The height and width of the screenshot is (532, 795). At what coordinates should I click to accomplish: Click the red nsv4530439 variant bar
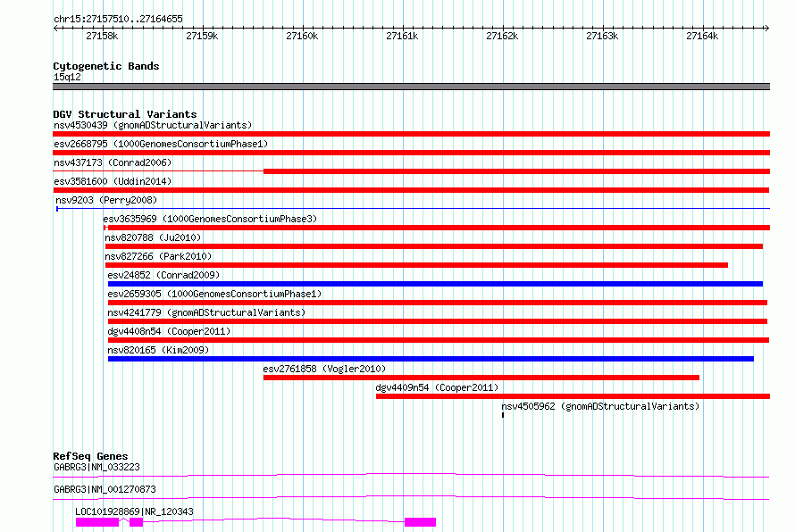tap(411, 134)
